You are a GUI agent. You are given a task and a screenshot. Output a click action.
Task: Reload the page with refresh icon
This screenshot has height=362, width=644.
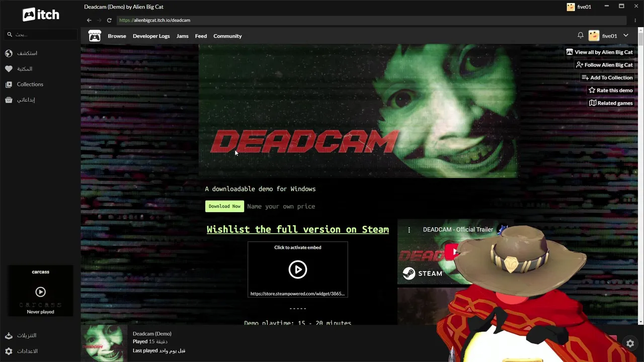coord(109,20)
